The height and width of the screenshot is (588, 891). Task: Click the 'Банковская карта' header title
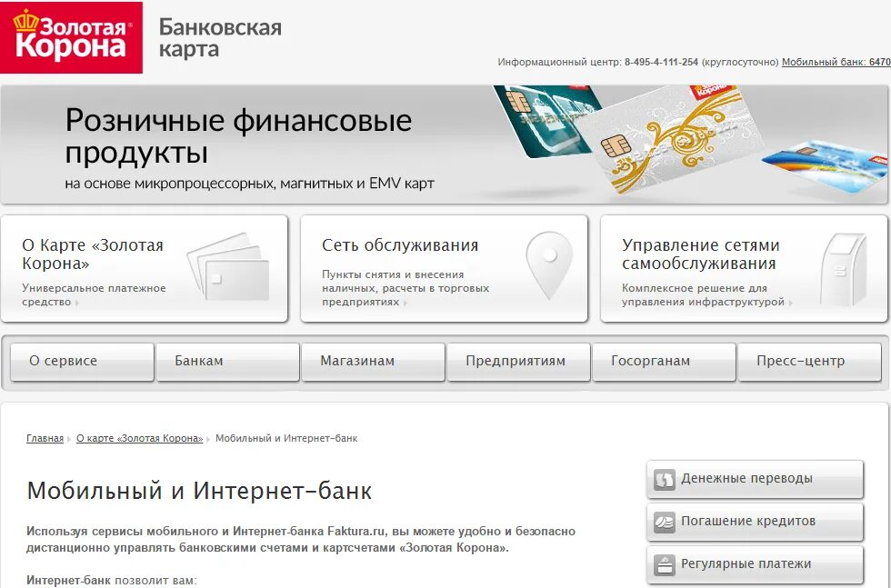(x=220, y=37)
